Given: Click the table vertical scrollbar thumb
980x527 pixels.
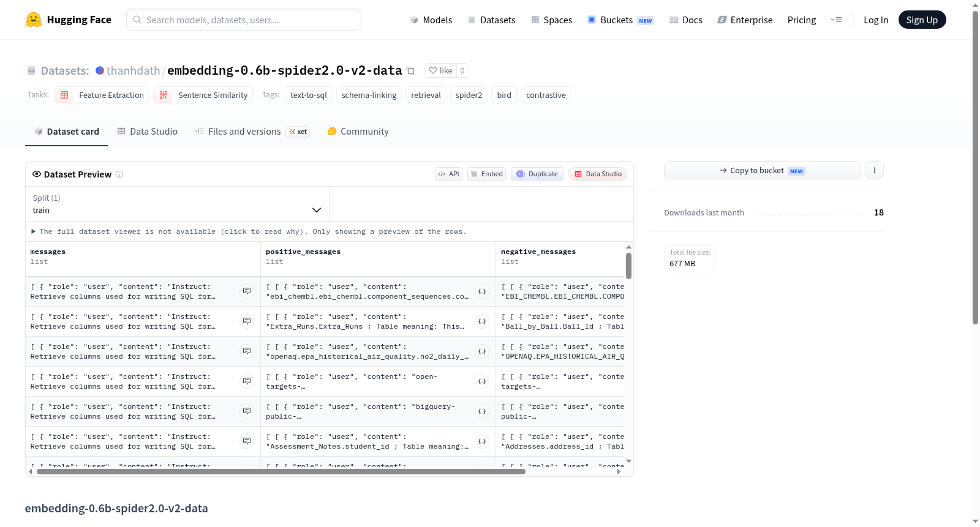Looking at the screenshot, I should (628, 266).
